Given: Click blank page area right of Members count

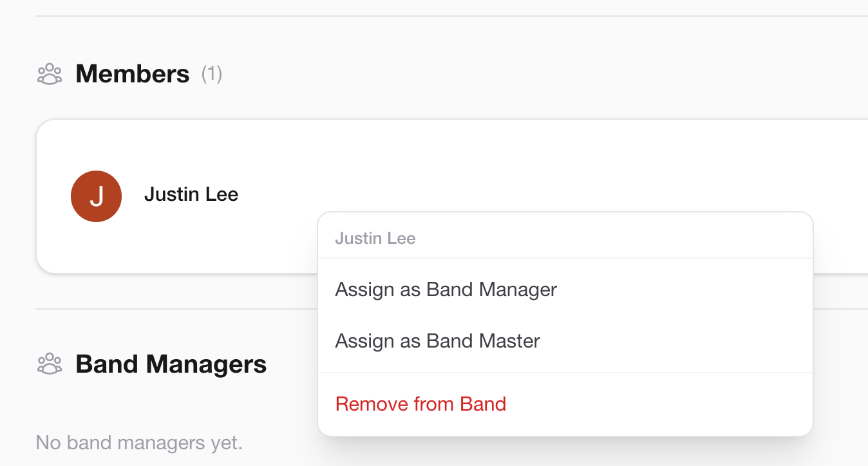Looking at the screenshot, I should pyautogui.click(x=515, y=74).
